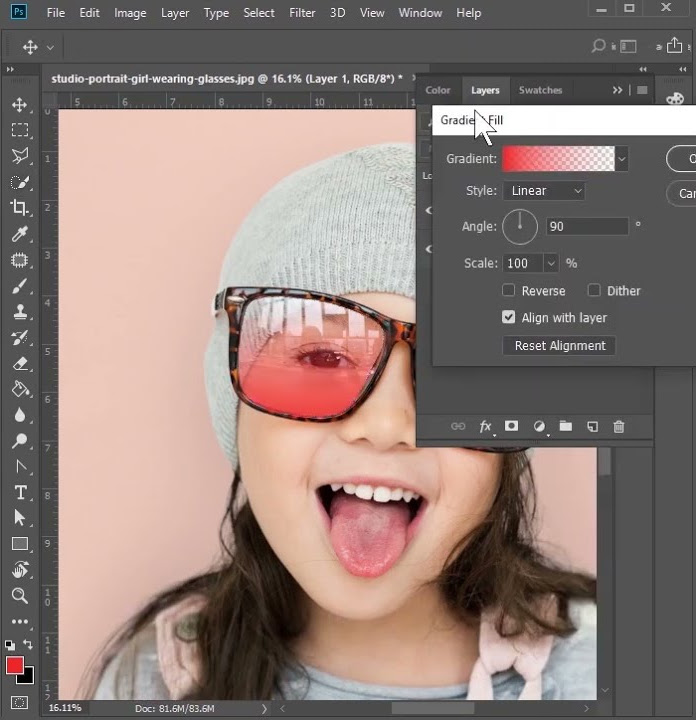Switch to the Swatches tab
Viewport: 696px width, 720px height.
[540, 90]
